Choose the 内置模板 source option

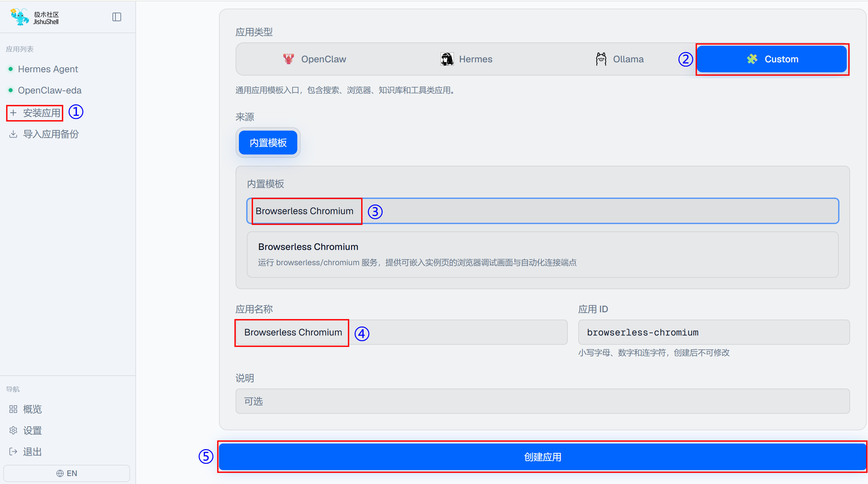(x=268, y=143)
